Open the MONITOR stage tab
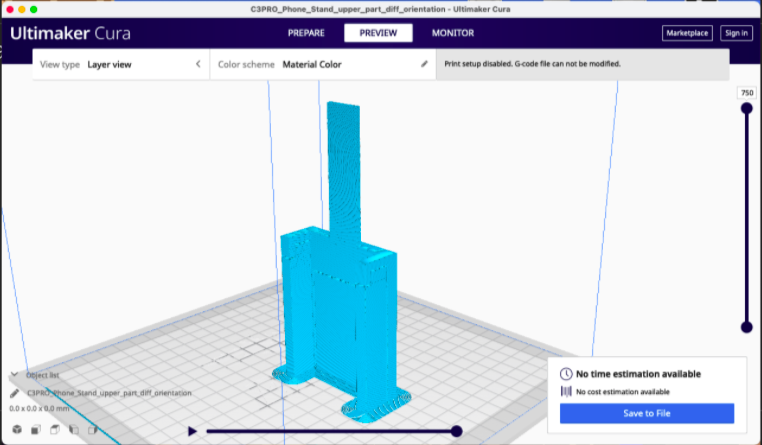 (x=452, y=33)
